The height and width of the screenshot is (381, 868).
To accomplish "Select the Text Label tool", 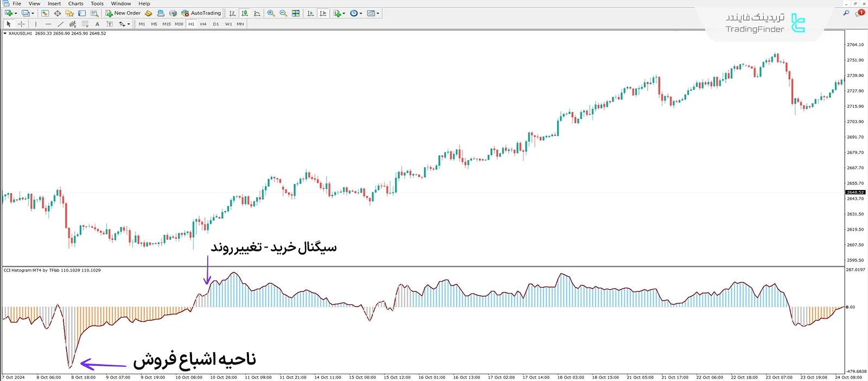I will click(x=110, y=24).
